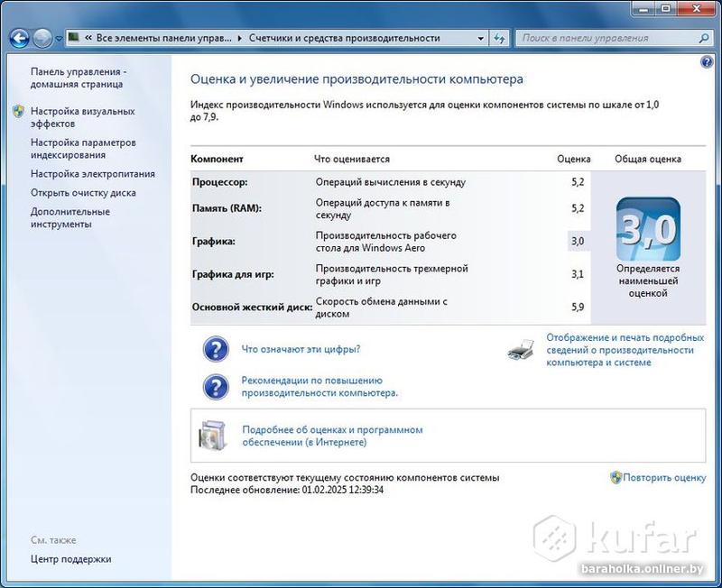
Task: Click the printer icon
Action: pos(522,350)
